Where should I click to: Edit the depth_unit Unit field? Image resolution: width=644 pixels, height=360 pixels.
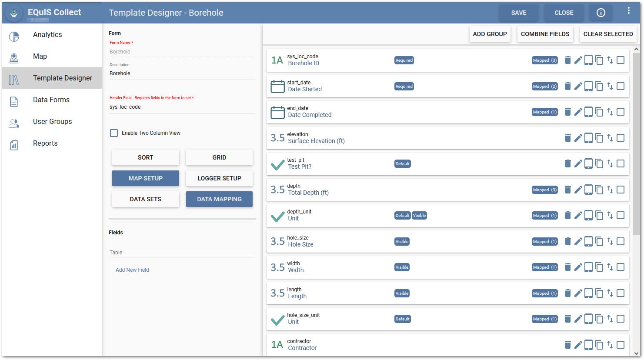click(x=578, y=215)
